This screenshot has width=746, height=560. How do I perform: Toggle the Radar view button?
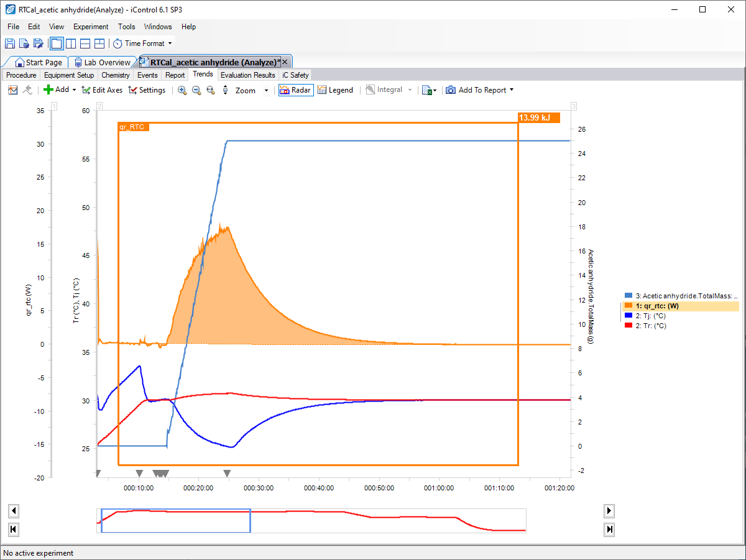pyautogui.click(x=295, y=90)
